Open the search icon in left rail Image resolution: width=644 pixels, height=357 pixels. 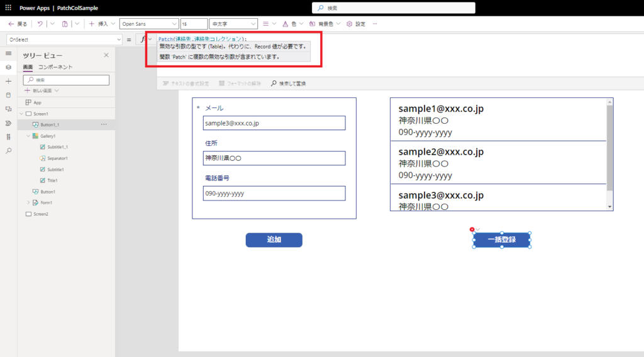click(x=8, y=151)
